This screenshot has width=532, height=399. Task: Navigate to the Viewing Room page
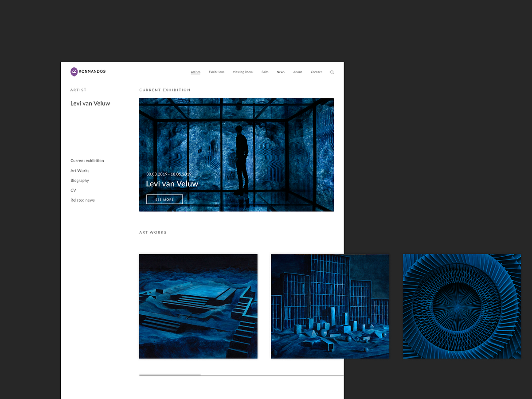(243, 72)
